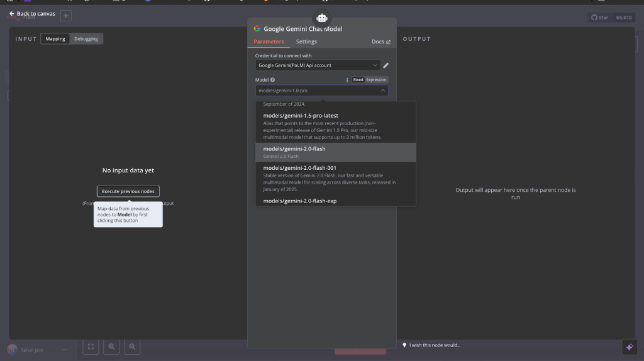Click the Model help question mark icon
Viewport: 644px width, 361px height.
pos(272,80)
